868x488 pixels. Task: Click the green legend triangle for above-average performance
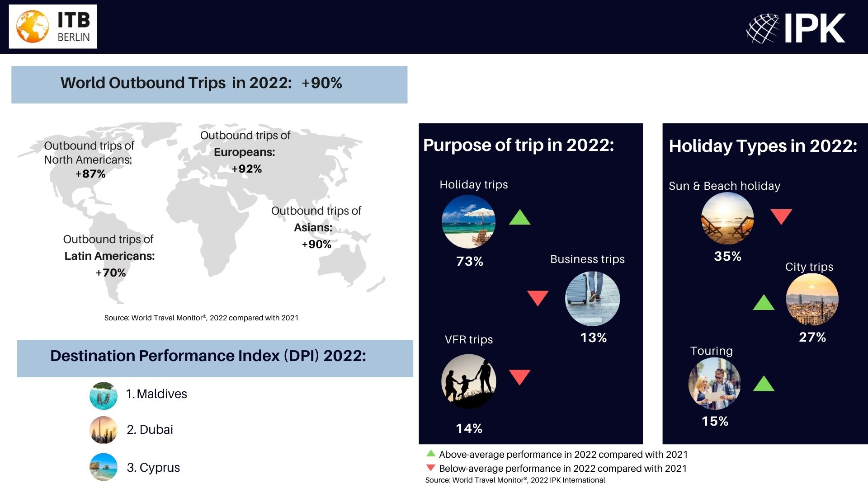[431, 454]
